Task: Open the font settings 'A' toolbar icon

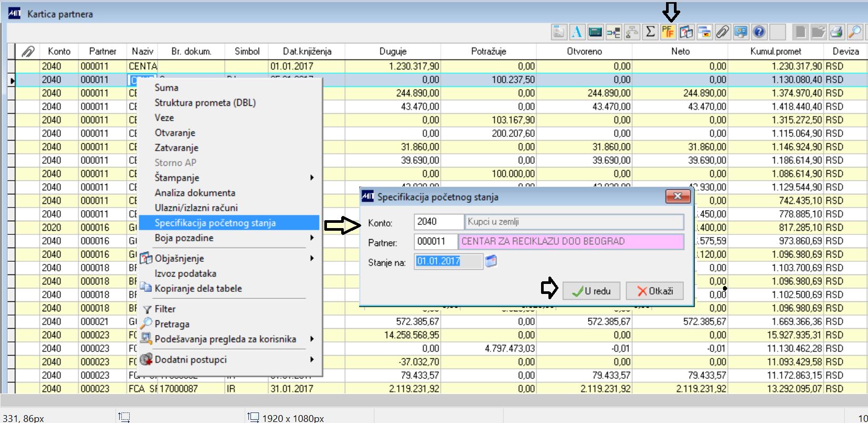Action: point(577,33)
